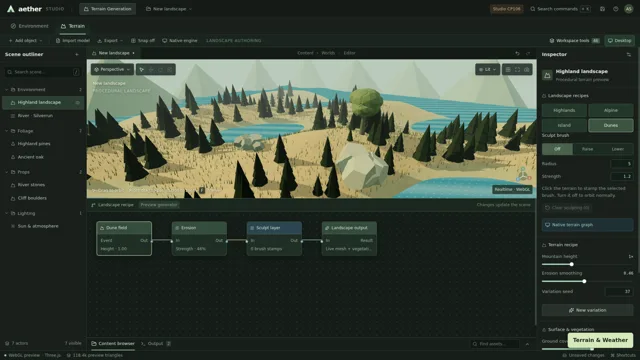Select the Alpine landscape recipe

[611, 110]
